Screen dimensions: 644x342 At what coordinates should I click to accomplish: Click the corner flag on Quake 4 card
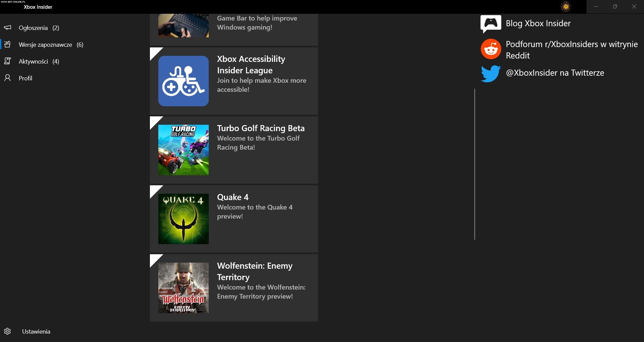point(155,190)
